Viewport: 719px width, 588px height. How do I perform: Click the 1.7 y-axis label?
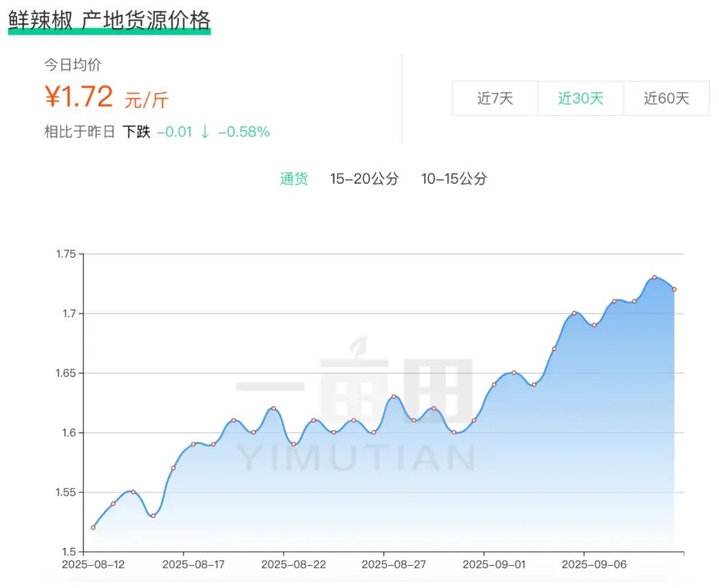(x=69, y=313)
